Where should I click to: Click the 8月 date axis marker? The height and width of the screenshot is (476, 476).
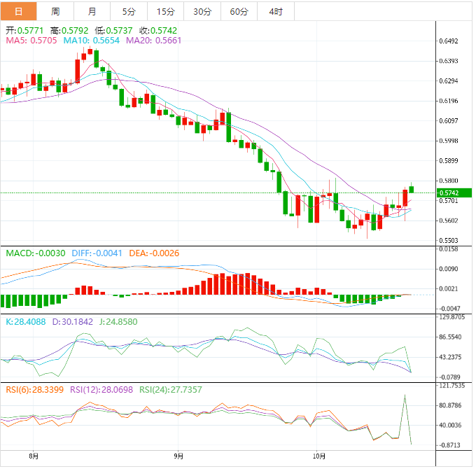34,456
